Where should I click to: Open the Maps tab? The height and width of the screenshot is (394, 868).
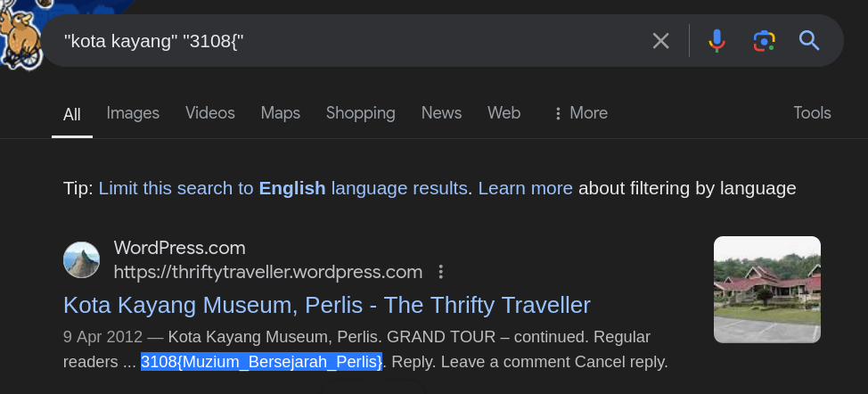(281, 113)
